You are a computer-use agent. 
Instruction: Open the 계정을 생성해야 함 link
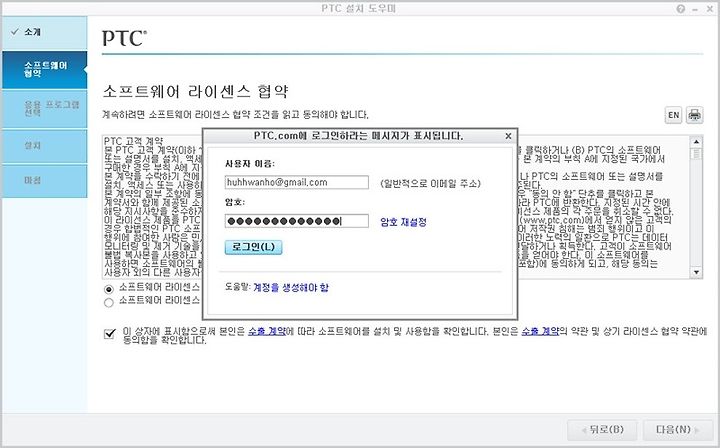291,288
